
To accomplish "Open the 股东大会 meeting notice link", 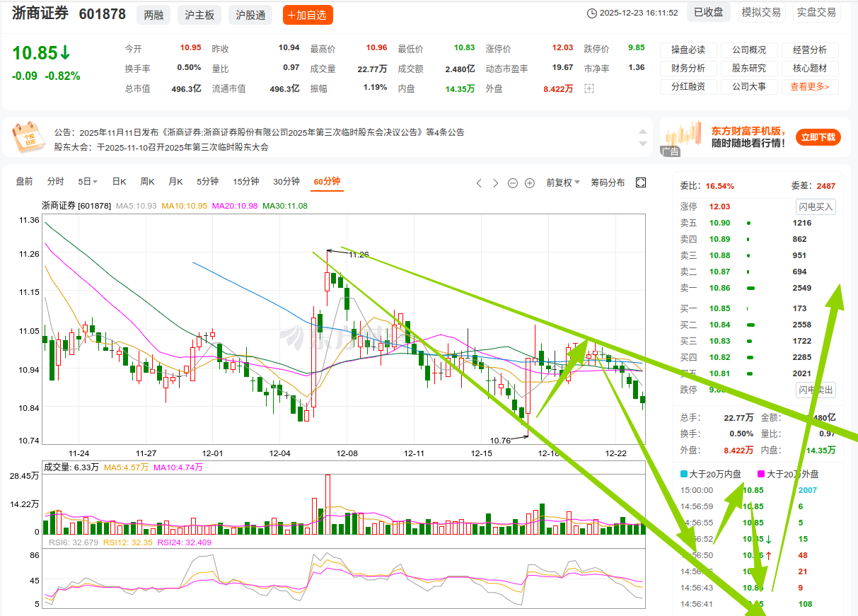I will click(x=161, y=147).
